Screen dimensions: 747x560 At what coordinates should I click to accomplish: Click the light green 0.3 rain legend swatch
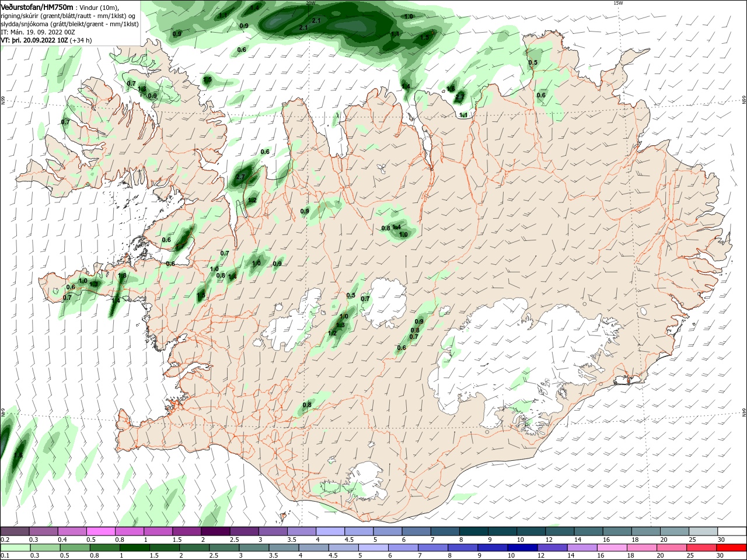pos(45,548)
